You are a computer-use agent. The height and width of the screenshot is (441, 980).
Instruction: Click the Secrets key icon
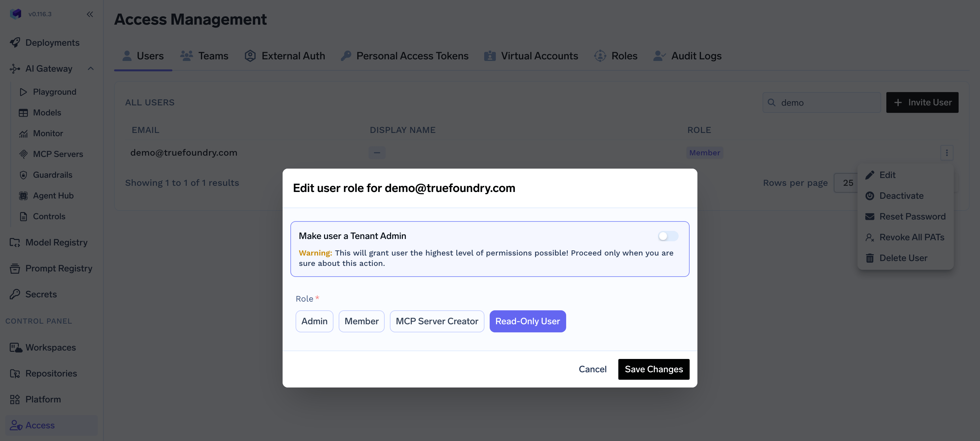click(x=15, y=294)
